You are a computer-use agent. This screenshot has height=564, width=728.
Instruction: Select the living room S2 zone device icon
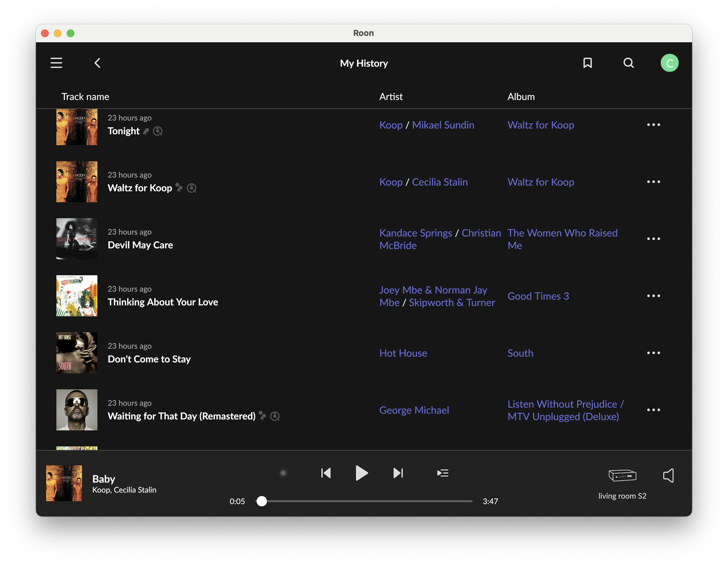(622, 475)
